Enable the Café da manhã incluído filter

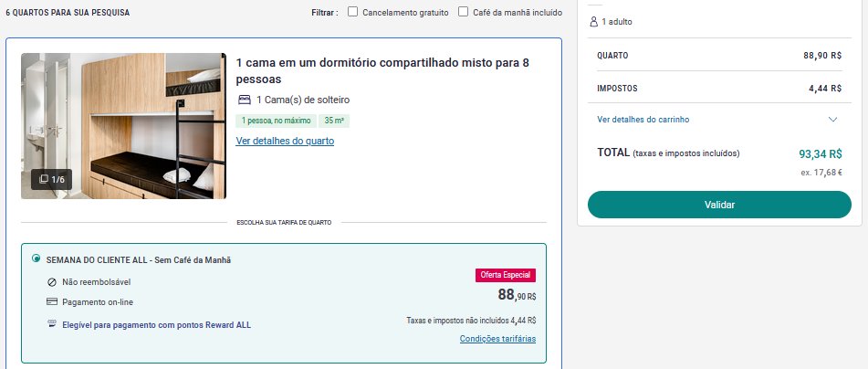pyautogui.click(x=464, y=12)
